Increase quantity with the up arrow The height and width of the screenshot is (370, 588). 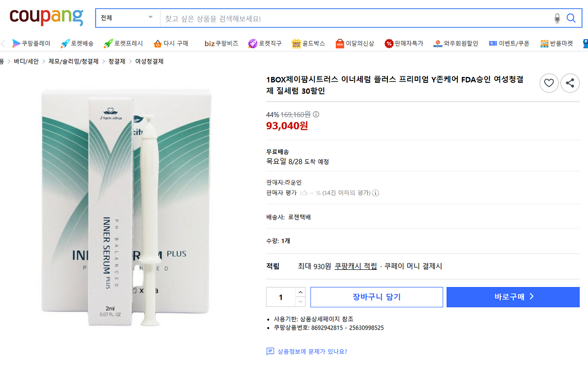click(300, 292)
